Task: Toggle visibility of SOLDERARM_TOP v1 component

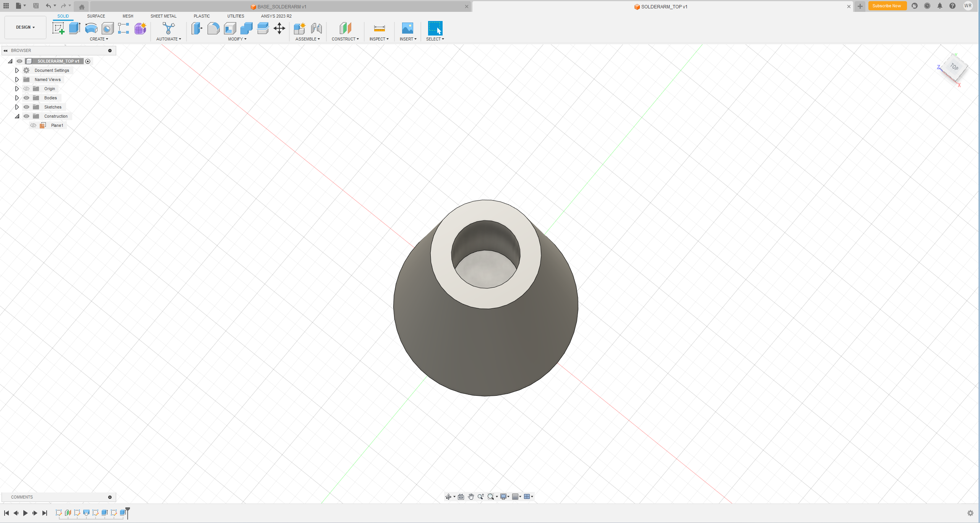Action: click(x=19, y=61)
